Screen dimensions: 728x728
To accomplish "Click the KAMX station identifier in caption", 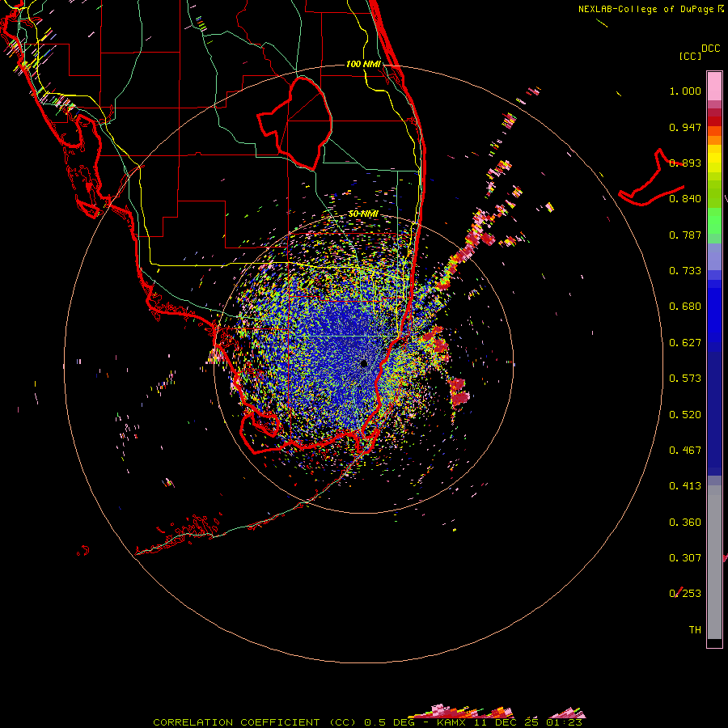I will pos(451,722).
